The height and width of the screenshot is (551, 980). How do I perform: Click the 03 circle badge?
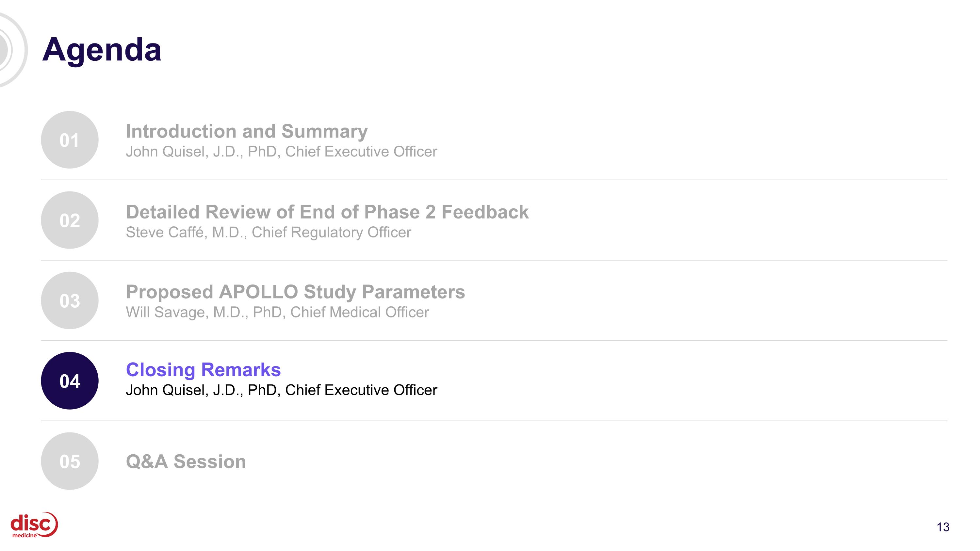click(x=70, y=300)
